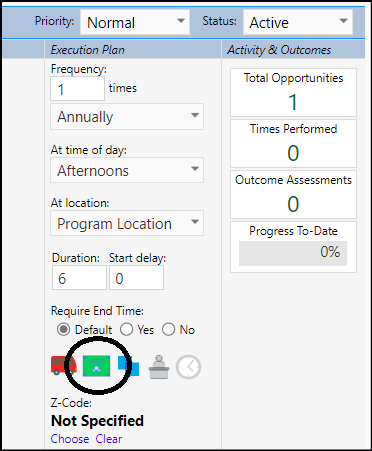
Task: Select Yes for Require End Time
Action: click(x=127, y=330)
